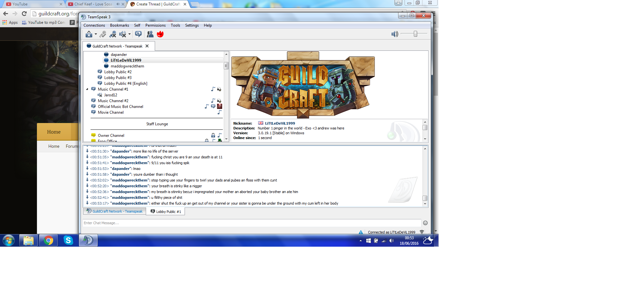Click the Enter Chat Message field
644x300 pixels.
[252, 223]
